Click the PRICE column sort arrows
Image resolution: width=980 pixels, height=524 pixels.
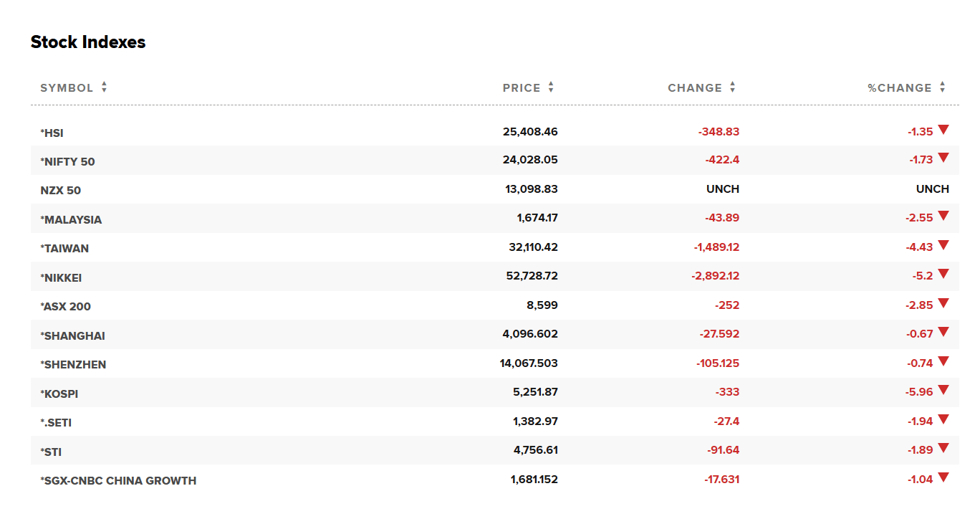pos(551,87)
